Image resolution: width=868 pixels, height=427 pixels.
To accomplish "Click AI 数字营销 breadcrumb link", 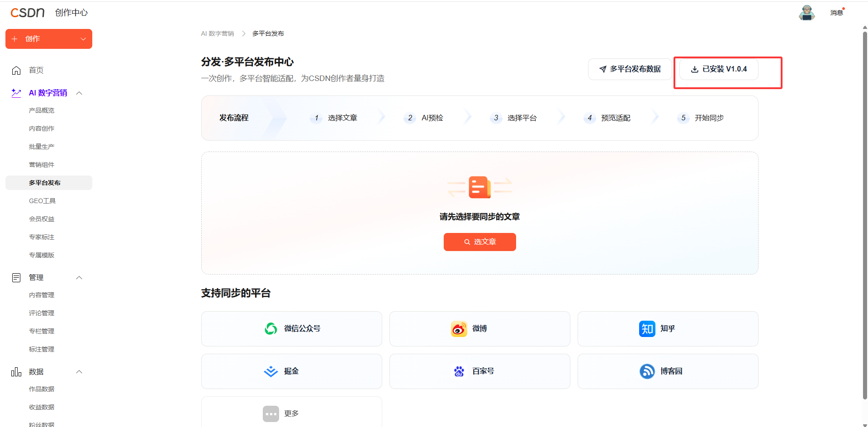I will tap(218, 33).
